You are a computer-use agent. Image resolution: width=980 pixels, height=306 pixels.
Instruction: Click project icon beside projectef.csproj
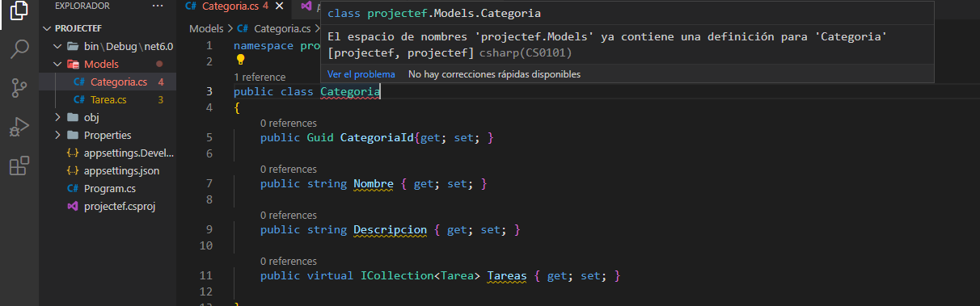click(73, 206)
